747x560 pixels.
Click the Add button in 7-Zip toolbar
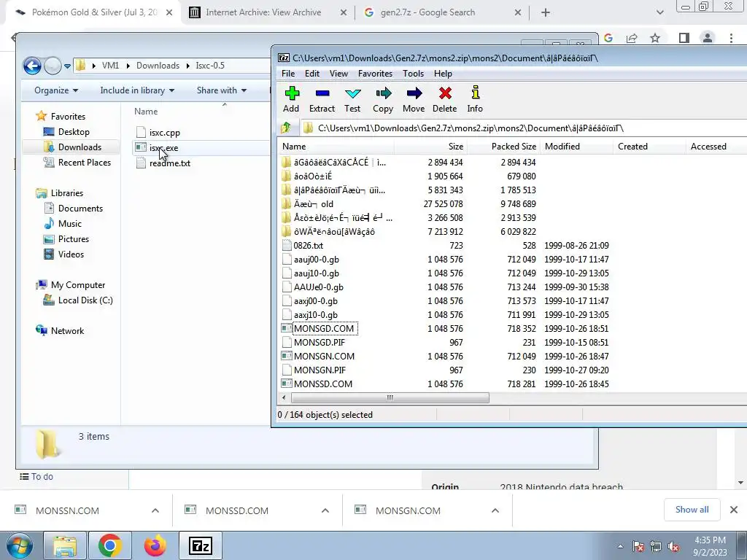pyautogui.click(x=291, y=99)
